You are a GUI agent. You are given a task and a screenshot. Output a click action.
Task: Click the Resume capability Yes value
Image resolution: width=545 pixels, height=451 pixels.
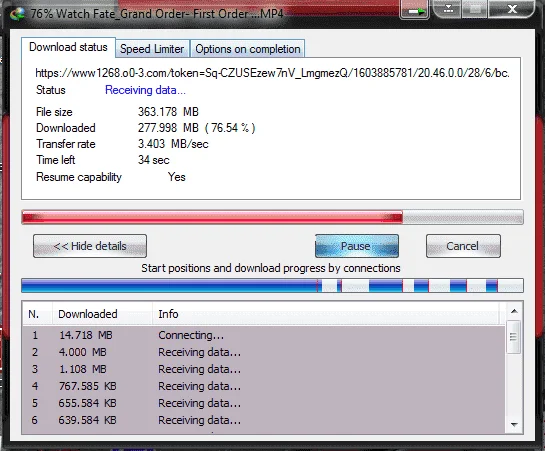177,177
